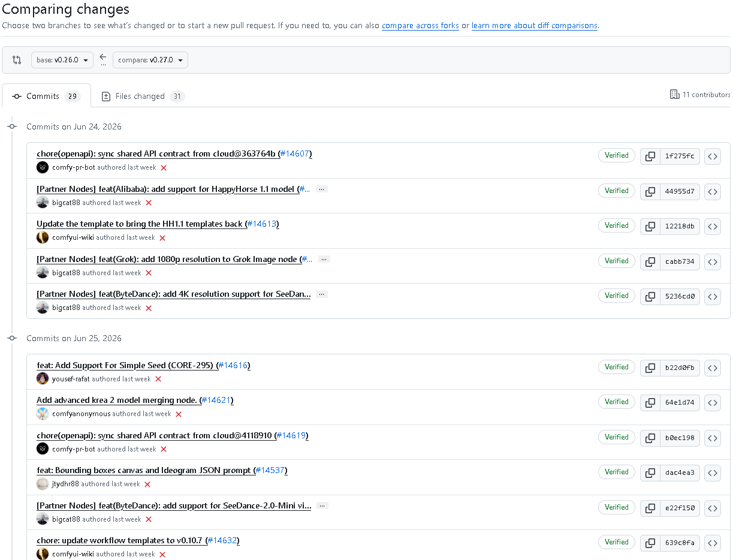The width and height of the screenshot is (733, 560).
Task: Open pull request #14621 link
Action: (216, 400)
